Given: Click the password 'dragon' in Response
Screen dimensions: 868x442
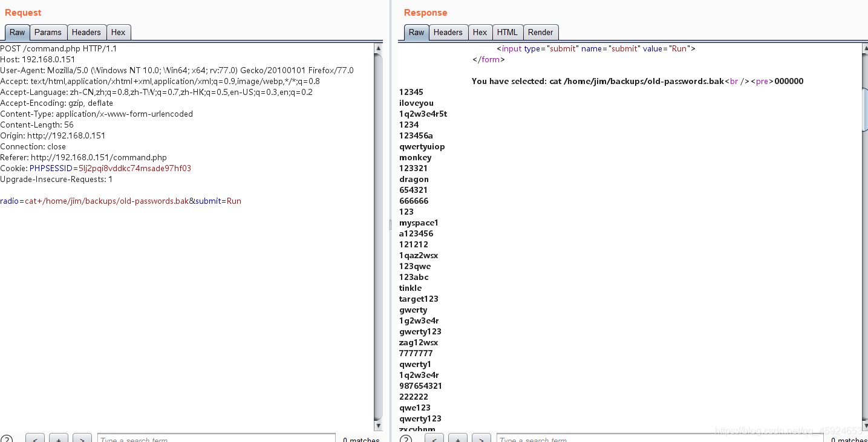Looking at the screenshot, I should (414, 179).
